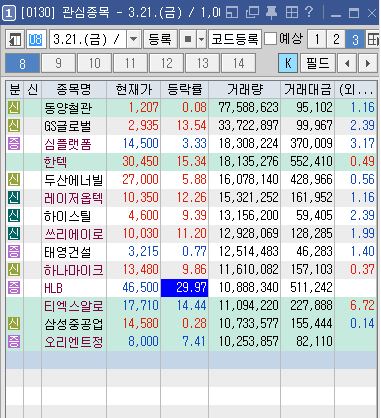Pin the window with the pushpin icon
381x418 pixels.
coord(272,13)
